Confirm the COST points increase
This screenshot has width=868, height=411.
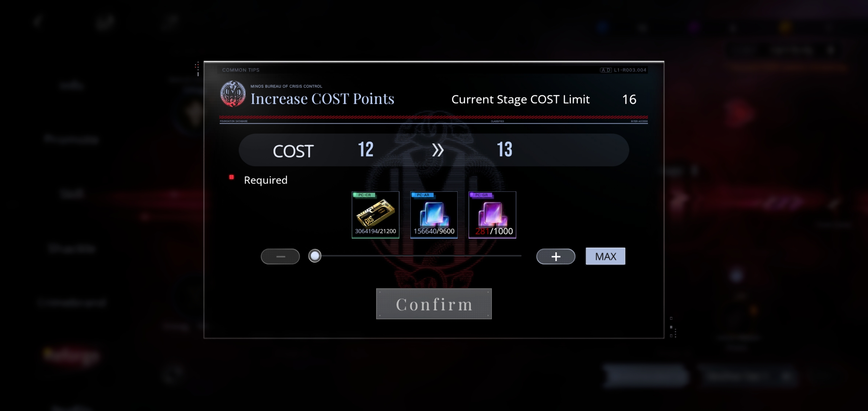pyautogui.click(x=434, y=304)
